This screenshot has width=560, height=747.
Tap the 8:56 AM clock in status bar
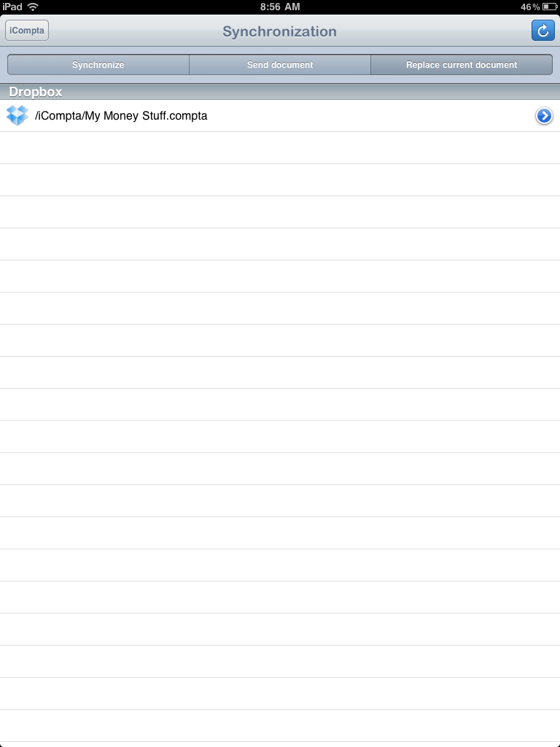pyautogui.click(x=280, y=7)
